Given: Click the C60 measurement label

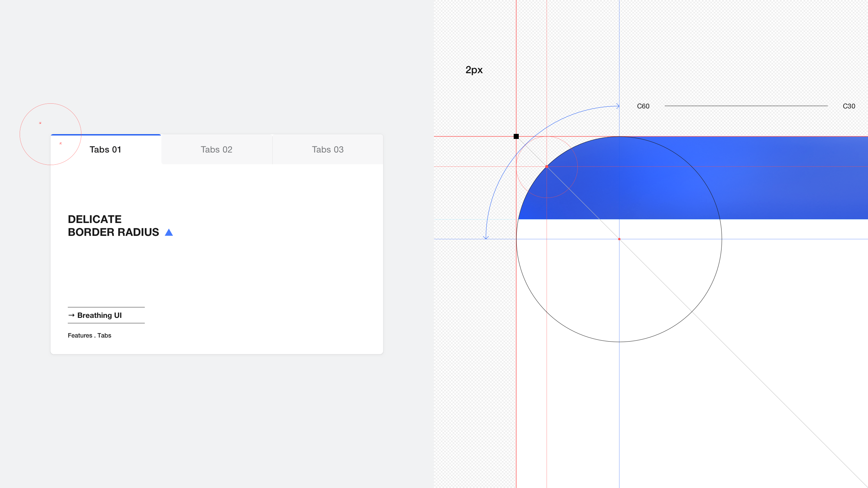Looking at the screenshot, I should pyautogui.click(x=643, y=106).
